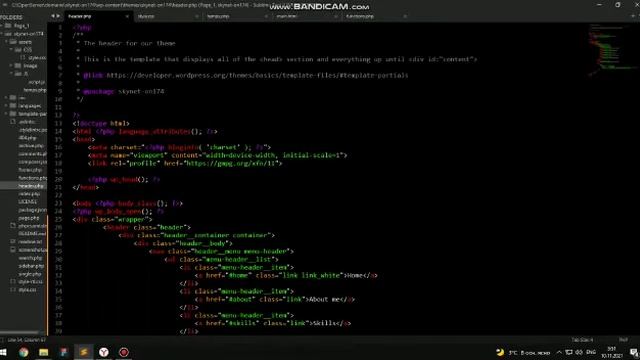Launch Google Chrome from the taskbar

click(x=24, y=352)
